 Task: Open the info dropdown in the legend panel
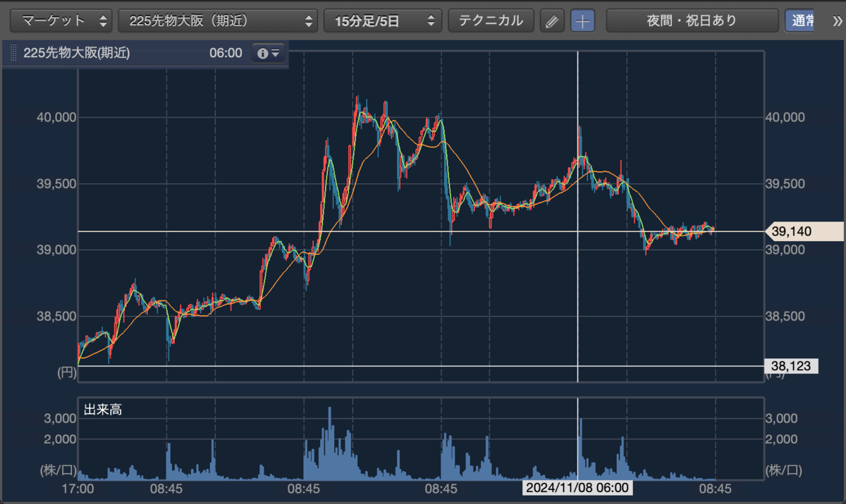tap(269, 53)
